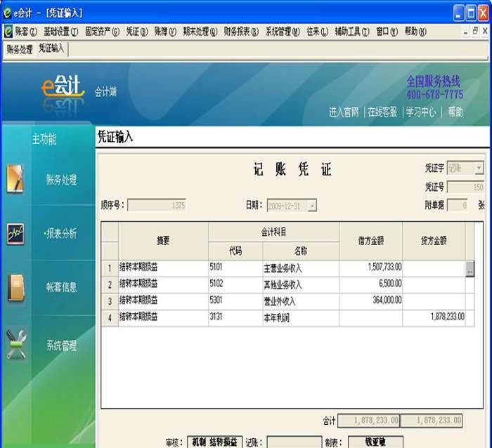Click the 顺序号 field showing 1375

click(157, 206)
